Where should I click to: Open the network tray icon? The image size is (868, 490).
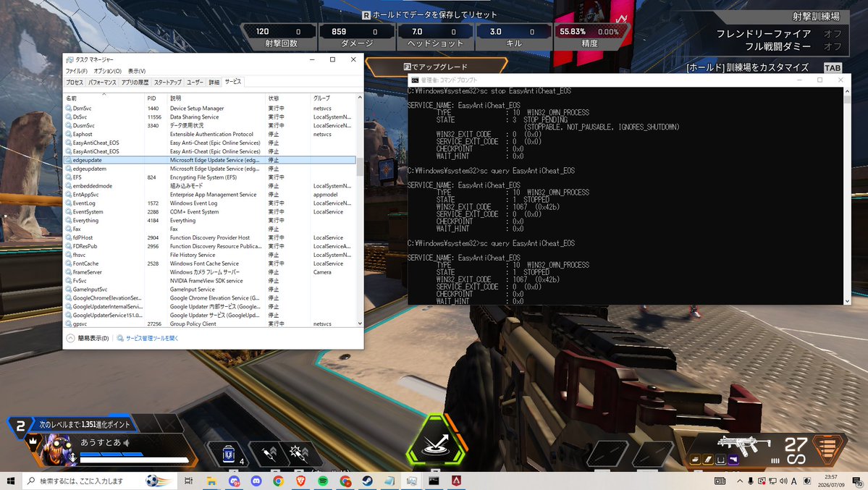[x=772, y=481]
